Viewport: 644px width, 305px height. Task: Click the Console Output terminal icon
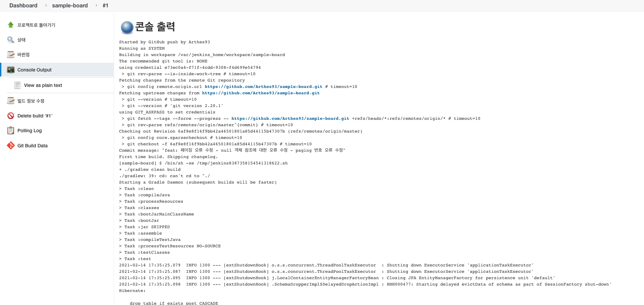[10, 70]
